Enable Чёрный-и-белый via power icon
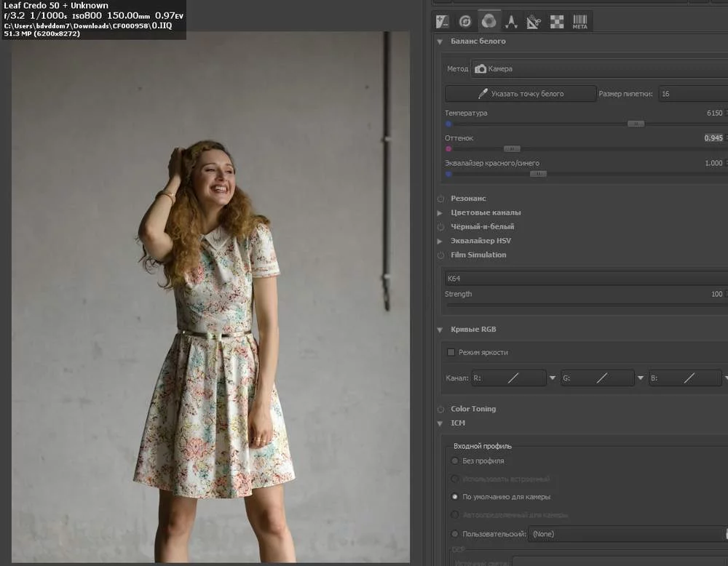728x566 pixels. [440, 227]
